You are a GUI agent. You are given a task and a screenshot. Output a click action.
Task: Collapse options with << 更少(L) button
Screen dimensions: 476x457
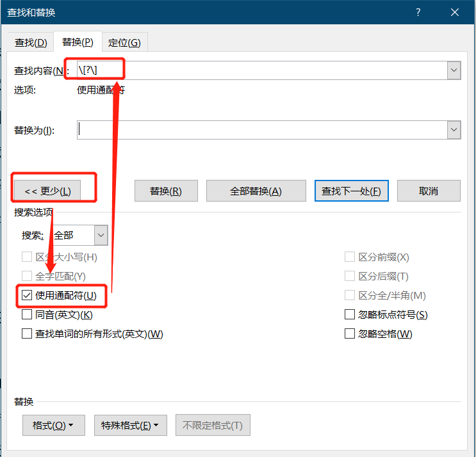coord(47,191)
